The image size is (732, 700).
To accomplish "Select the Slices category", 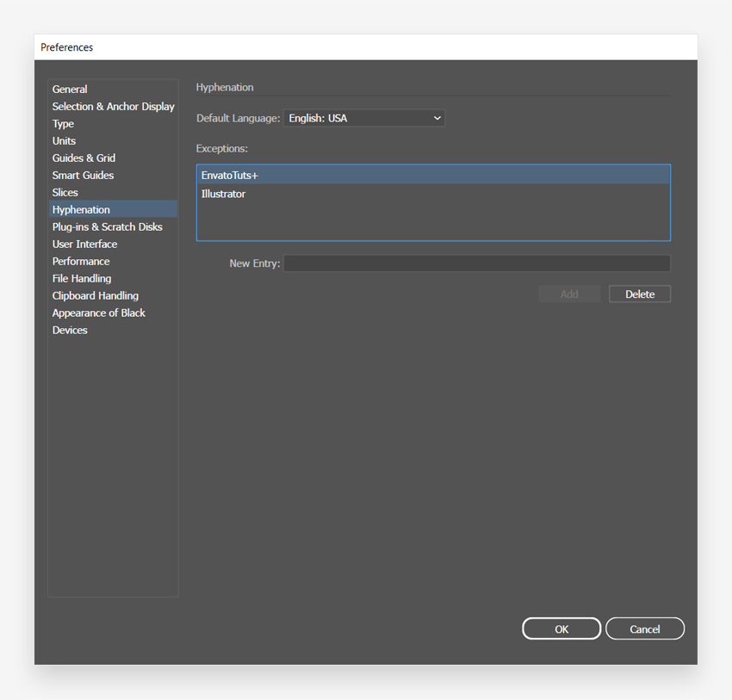I will (x=65, y=192).
